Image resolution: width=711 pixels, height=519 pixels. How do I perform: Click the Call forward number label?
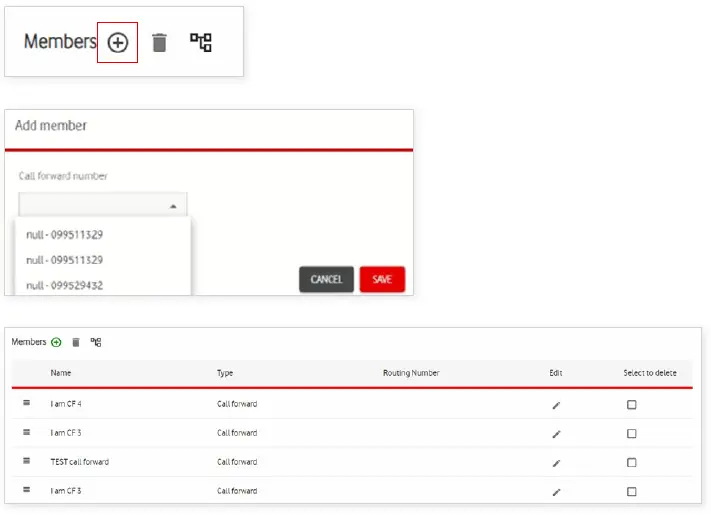(63, 176)
